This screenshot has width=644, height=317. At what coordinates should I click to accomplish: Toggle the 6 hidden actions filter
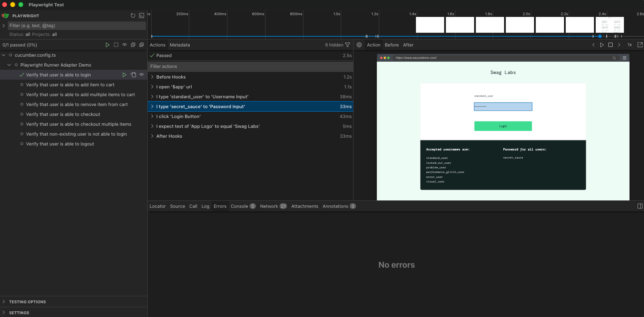(x=337, y=45)
